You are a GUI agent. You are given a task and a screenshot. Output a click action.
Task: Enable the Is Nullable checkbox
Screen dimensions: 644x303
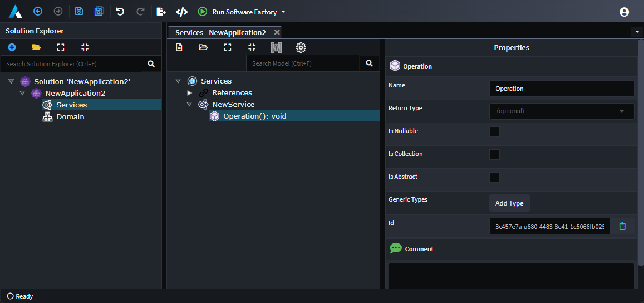pos(495,131)
